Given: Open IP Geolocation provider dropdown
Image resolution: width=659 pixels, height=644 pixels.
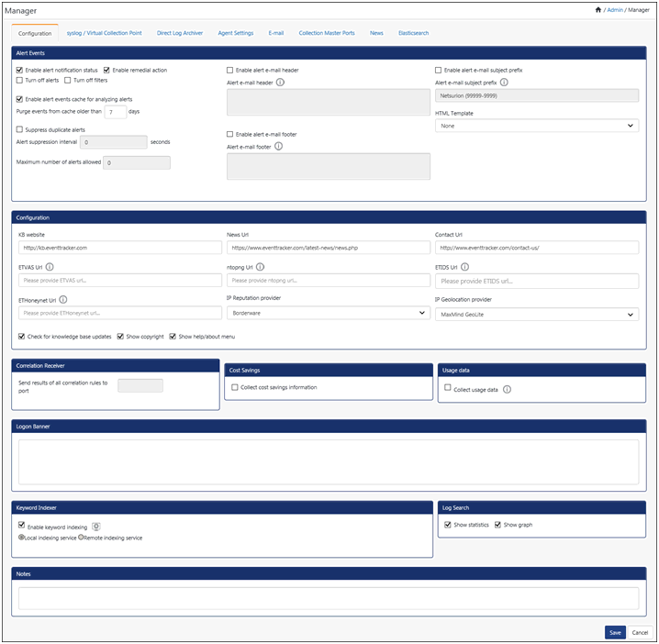Looking at the screenshot, I should coord(537,315).
